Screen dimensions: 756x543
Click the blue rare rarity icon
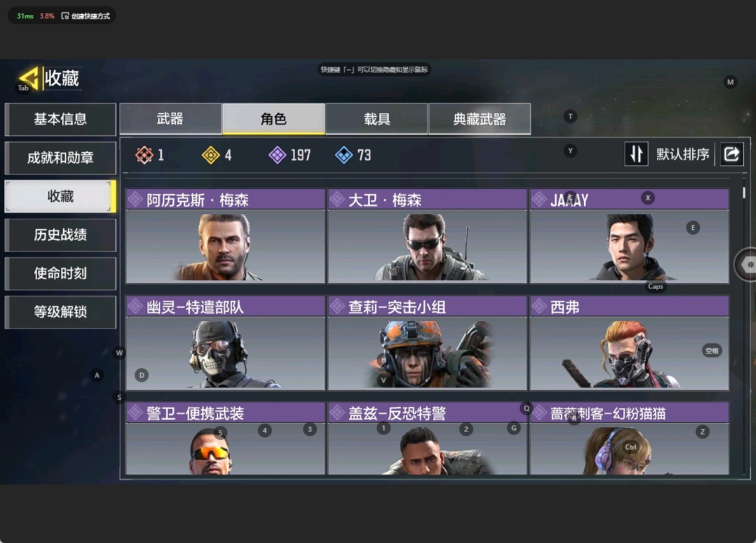click(x=344, y=155)
